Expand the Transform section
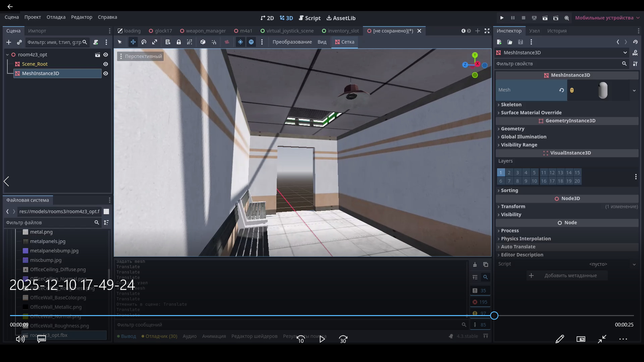The image size is (644, 362). (x=513, y=206)
